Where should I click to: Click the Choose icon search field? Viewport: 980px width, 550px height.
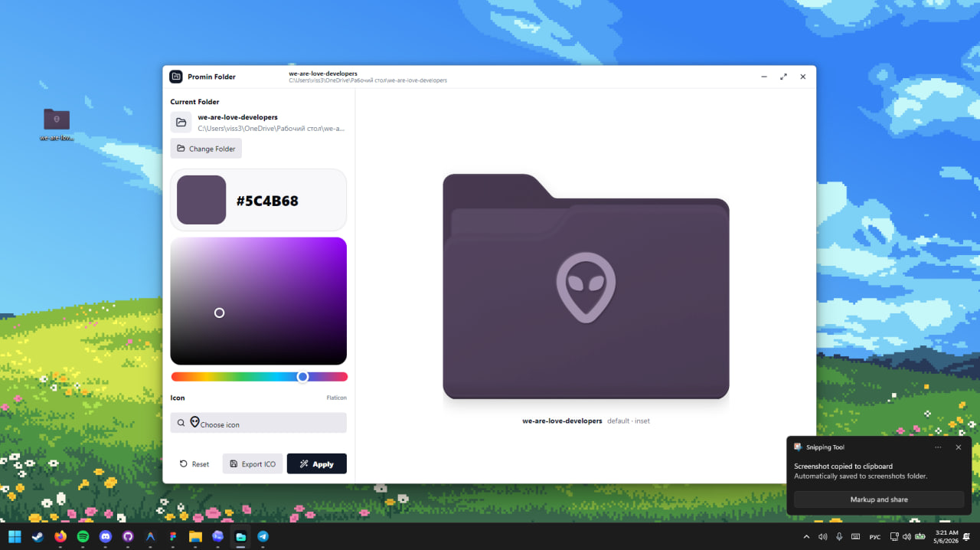pos(259,423)
